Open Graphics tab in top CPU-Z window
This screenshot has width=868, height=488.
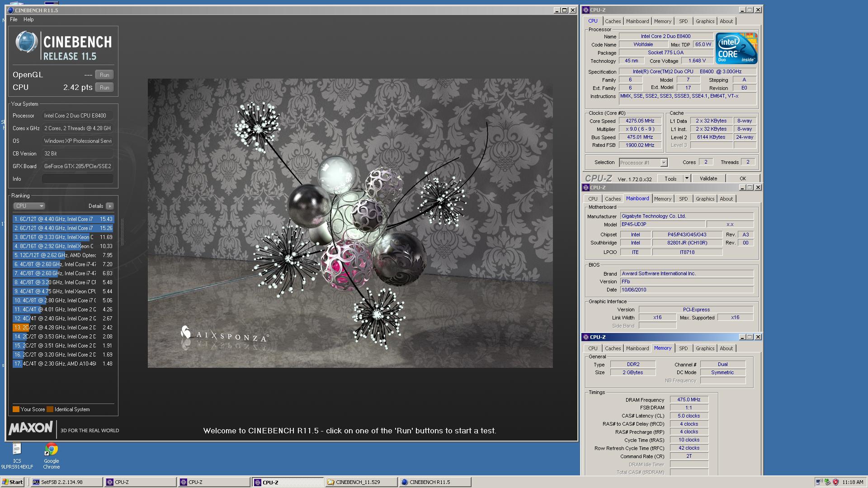(x=705, y=21)
